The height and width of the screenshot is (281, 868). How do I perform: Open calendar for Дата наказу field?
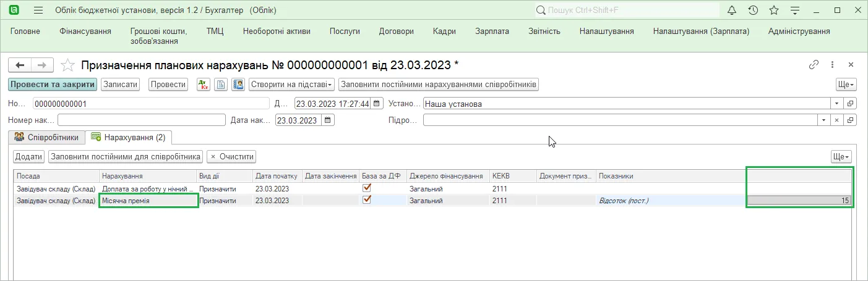pyautogui.click(x=328, y=120)
